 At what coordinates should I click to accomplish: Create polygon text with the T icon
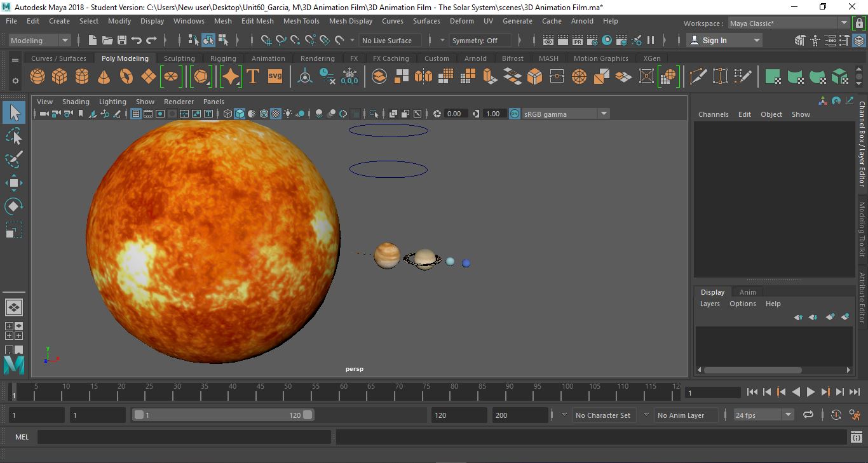[253, 77]
